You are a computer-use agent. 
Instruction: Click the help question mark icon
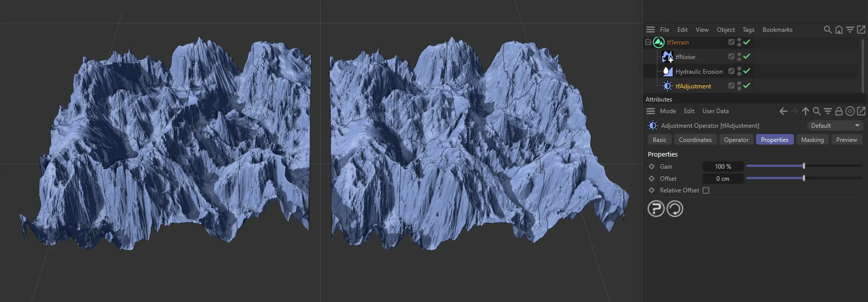pyautogui.click(x=656, y=209)
